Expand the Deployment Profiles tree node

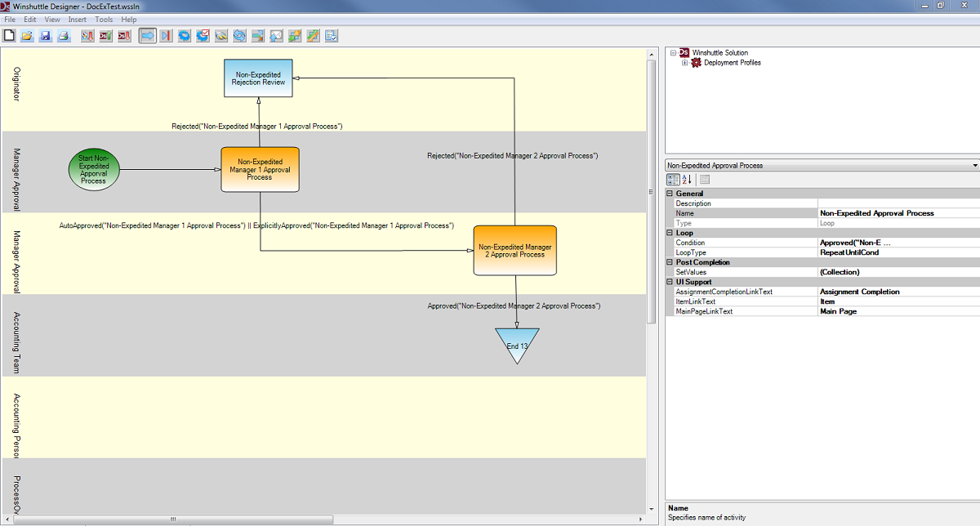click(685, 63)
